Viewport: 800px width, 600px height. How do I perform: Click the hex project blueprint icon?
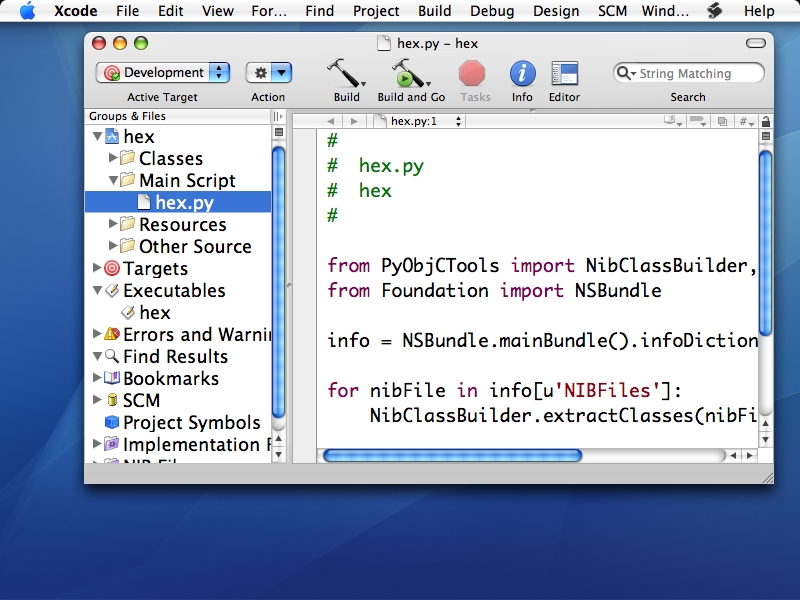pos(112,136)
